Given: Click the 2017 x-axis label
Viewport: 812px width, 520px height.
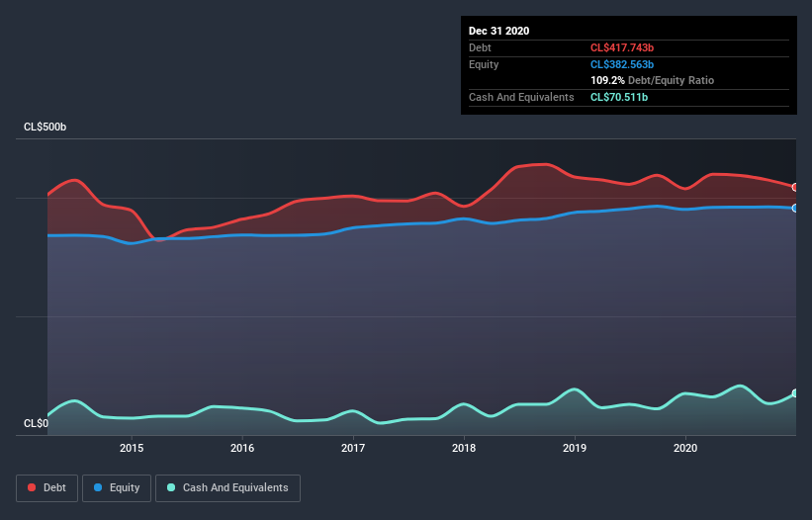Looking at the screenshot, I should (x=353, y=448).
